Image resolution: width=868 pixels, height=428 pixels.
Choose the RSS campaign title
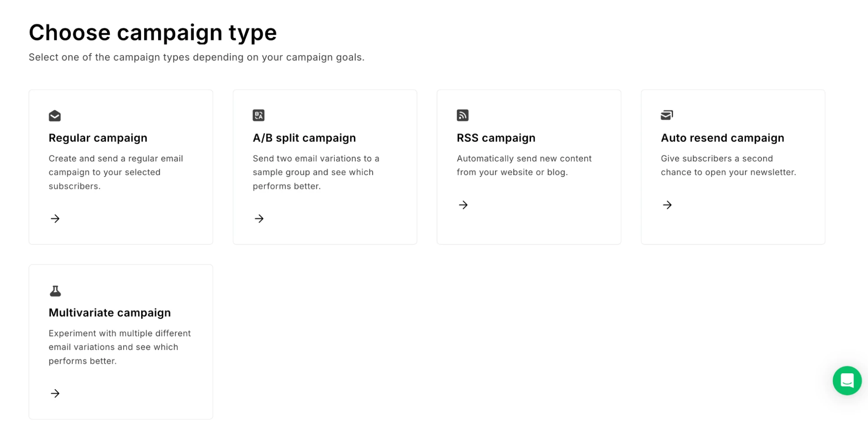point(496,138)
